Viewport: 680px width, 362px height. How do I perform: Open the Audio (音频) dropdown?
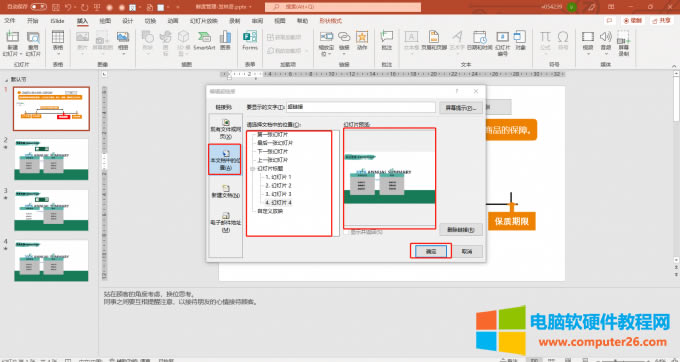606,54
